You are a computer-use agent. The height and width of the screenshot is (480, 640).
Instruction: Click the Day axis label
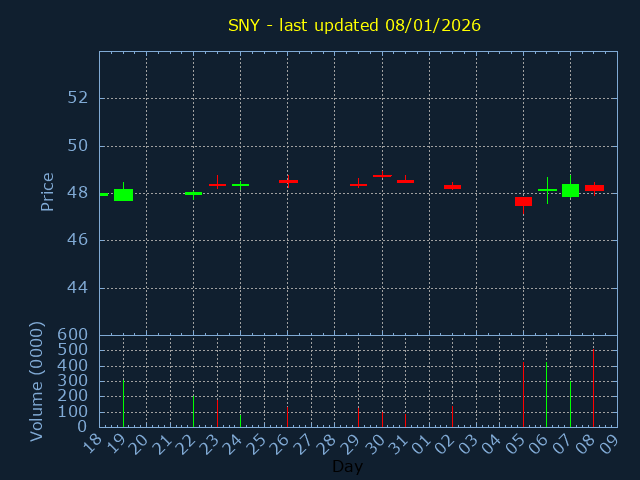tap(347, 466)
